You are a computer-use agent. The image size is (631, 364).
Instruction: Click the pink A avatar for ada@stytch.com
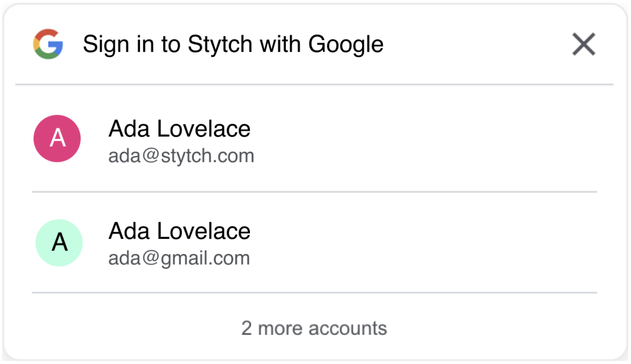tap(57, 139)
